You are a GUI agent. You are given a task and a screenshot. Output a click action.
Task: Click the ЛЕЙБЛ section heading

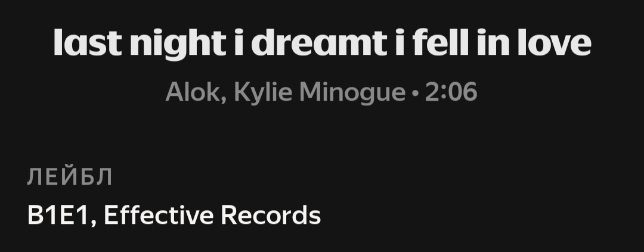pyautogui.click(x=69, y=178)
